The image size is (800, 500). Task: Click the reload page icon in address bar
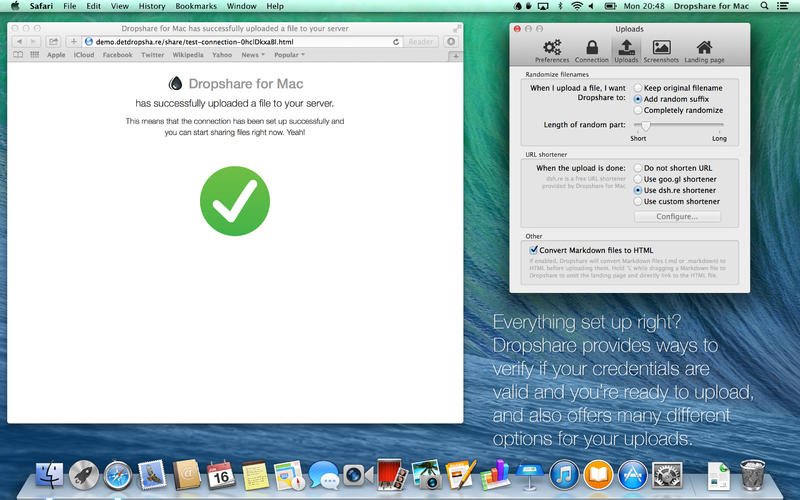point(396,42)
